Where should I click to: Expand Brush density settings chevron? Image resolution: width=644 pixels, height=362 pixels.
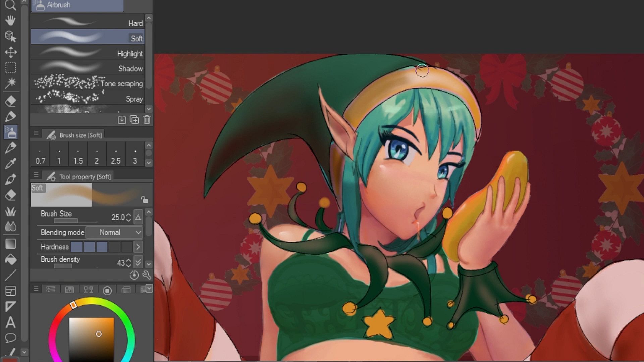pyautogui.click(x=138, y=262)
